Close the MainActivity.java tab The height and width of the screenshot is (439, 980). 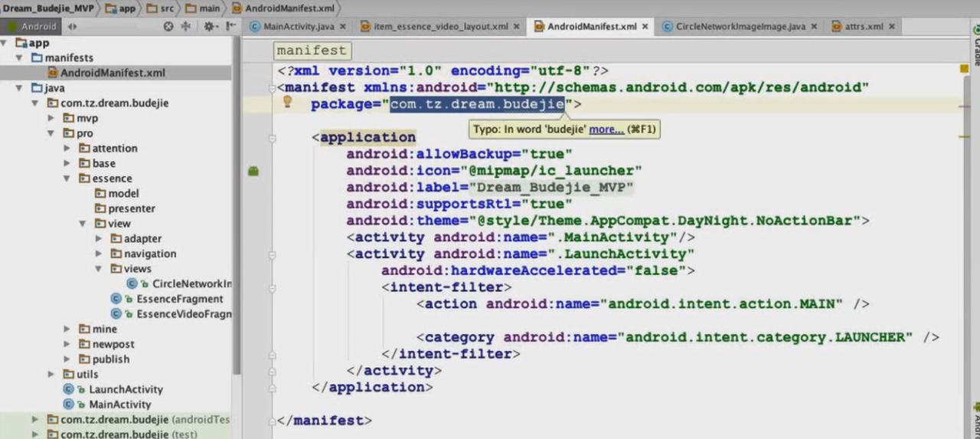click(342, 26)
